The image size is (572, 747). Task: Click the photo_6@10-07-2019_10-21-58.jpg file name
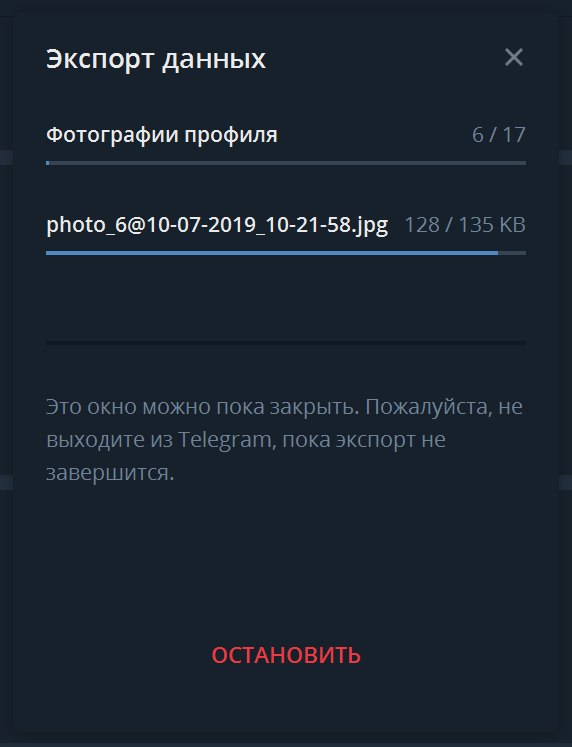pyautogui.click(x=217, y=225)
